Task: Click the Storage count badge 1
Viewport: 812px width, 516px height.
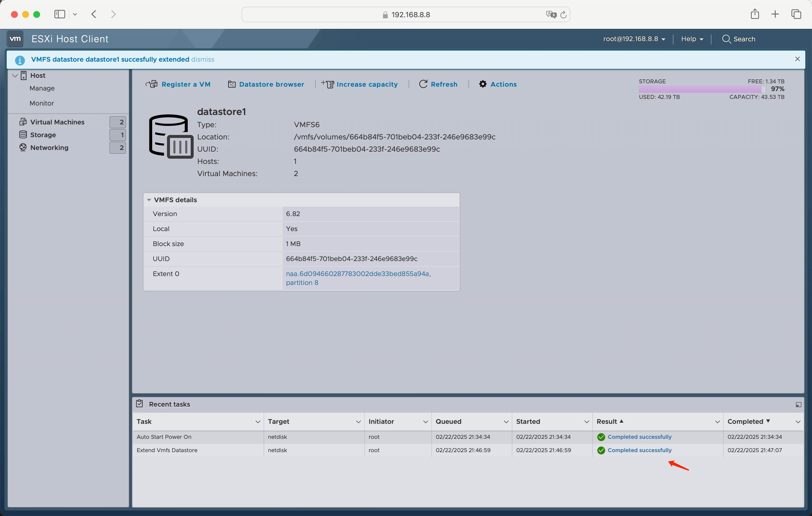Action: point(117,135)
